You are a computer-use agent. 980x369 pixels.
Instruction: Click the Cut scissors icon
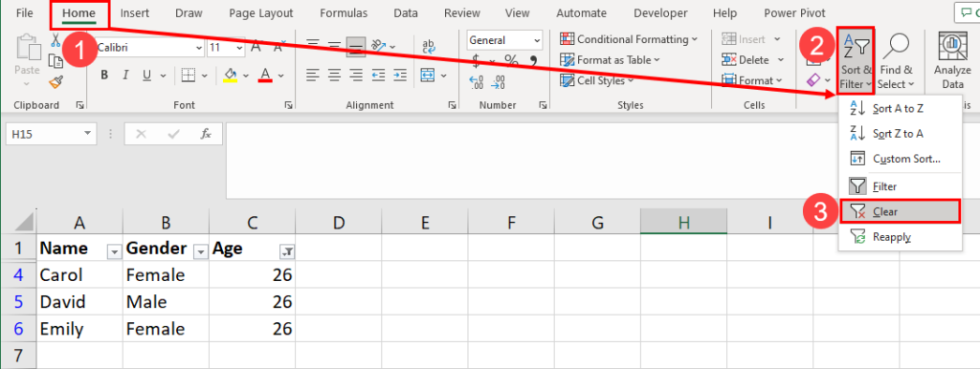tap(55, 41)
